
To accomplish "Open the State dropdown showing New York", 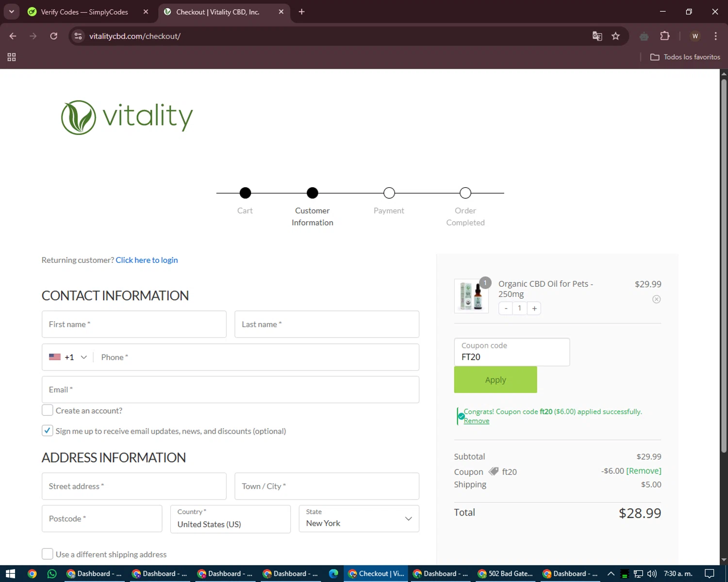I will [359, 519].
